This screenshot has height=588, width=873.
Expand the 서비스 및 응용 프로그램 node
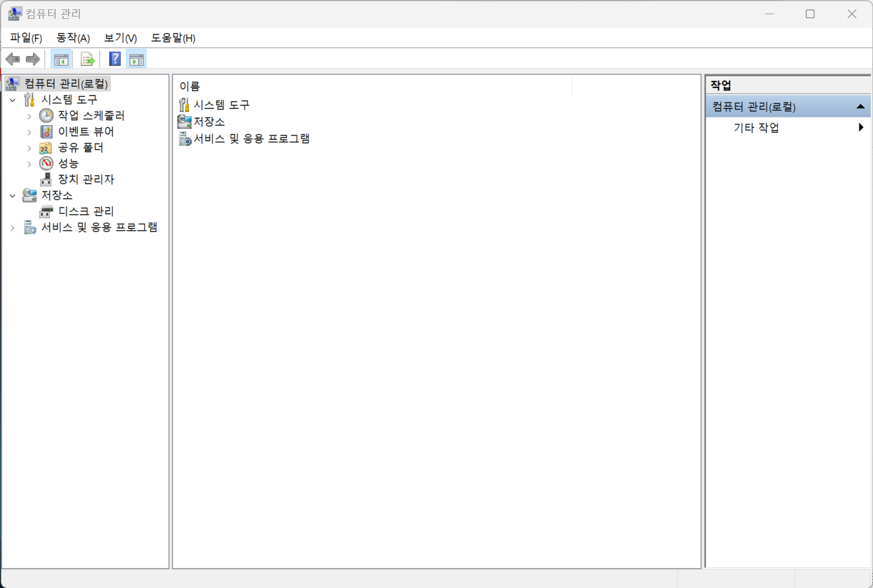(12, 228)
